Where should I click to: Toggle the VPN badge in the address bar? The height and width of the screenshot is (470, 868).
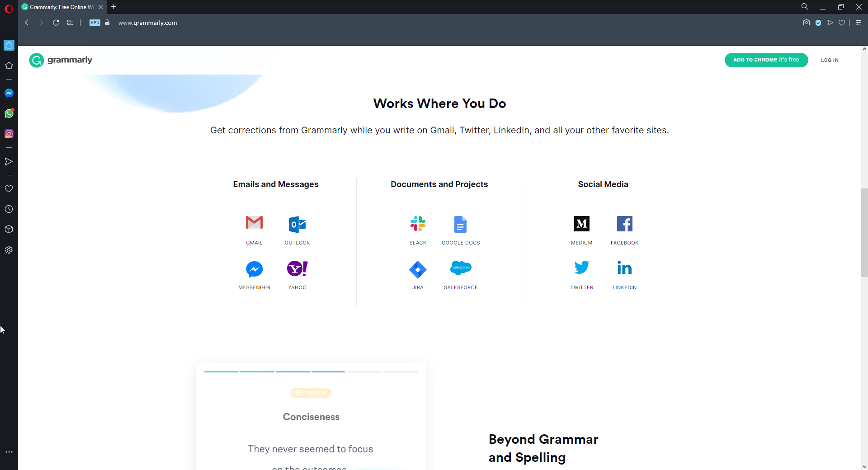tap(94, 23)
